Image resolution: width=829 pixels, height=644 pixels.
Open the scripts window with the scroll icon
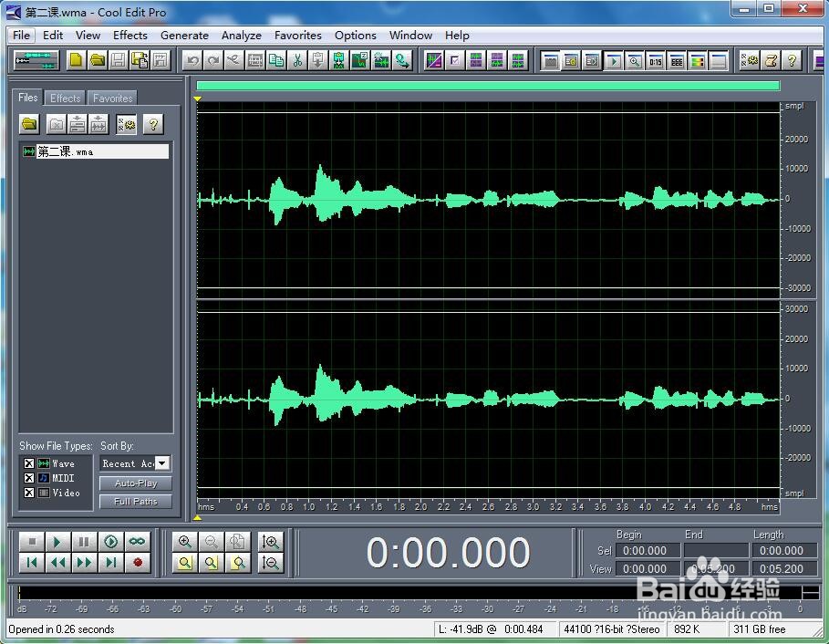tap(771, 60)
